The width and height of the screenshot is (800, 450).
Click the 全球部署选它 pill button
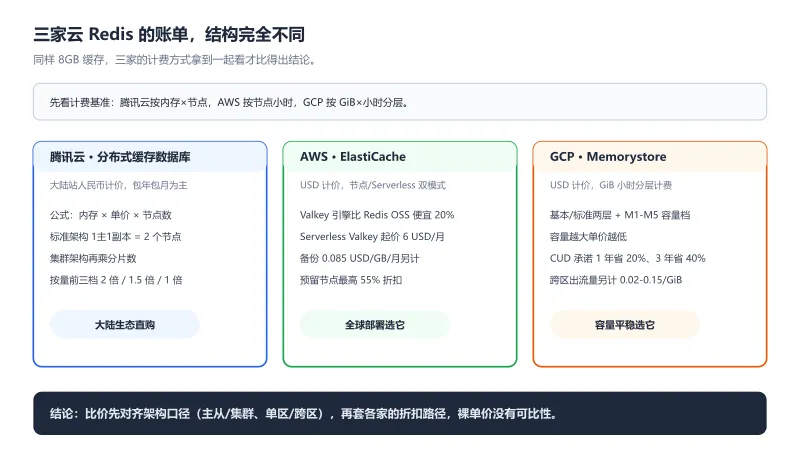click(374, 324)
